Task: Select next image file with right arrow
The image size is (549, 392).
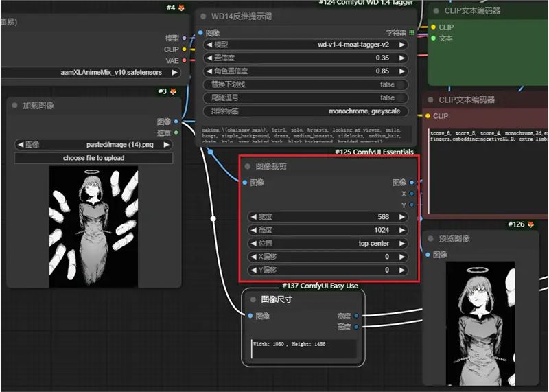Action: [167, 144]
